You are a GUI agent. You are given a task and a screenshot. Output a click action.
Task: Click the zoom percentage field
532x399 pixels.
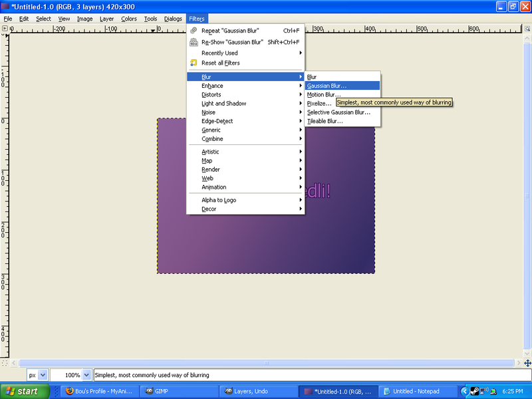coord(66,375)
